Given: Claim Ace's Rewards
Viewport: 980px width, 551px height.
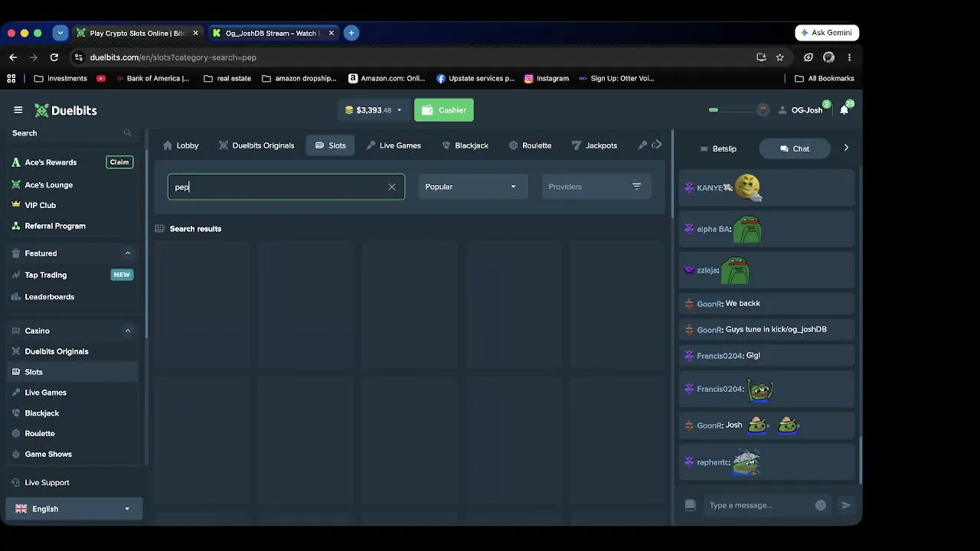Looking at the screenshot, I should tap(119, 162).
